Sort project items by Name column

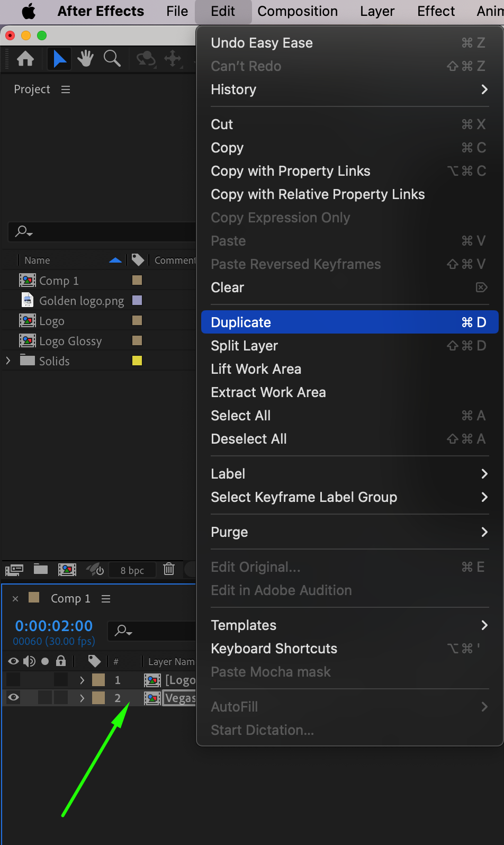click(37, 260)
